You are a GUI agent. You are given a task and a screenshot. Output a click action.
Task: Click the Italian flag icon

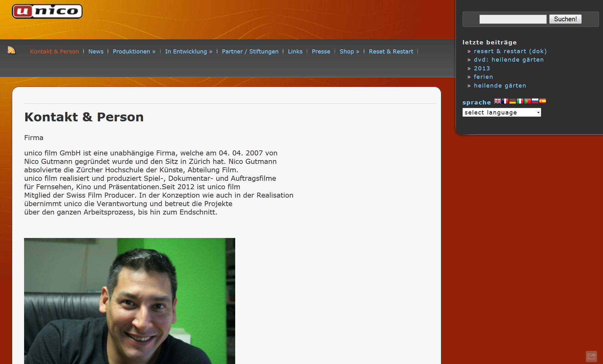click(x=520, y=101)
